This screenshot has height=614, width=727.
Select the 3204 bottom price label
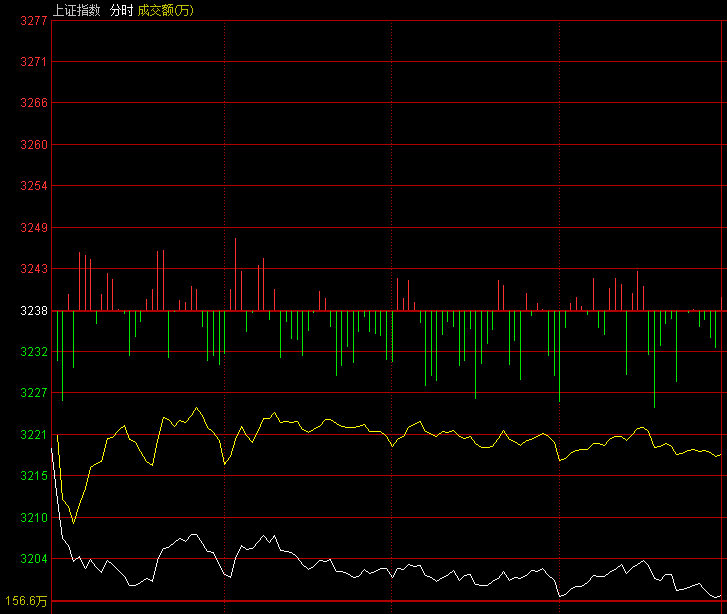34,559
